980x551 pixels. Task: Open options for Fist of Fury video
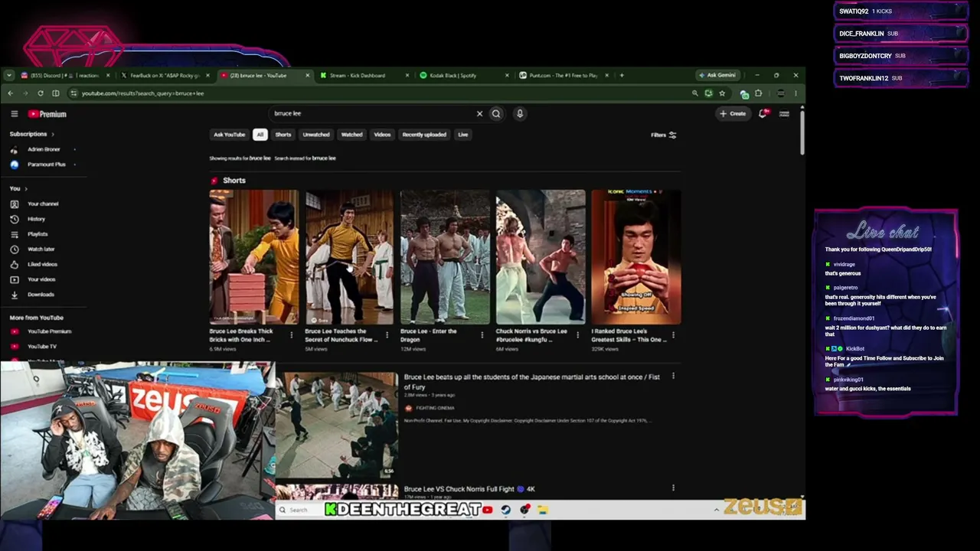coord(673,377)
